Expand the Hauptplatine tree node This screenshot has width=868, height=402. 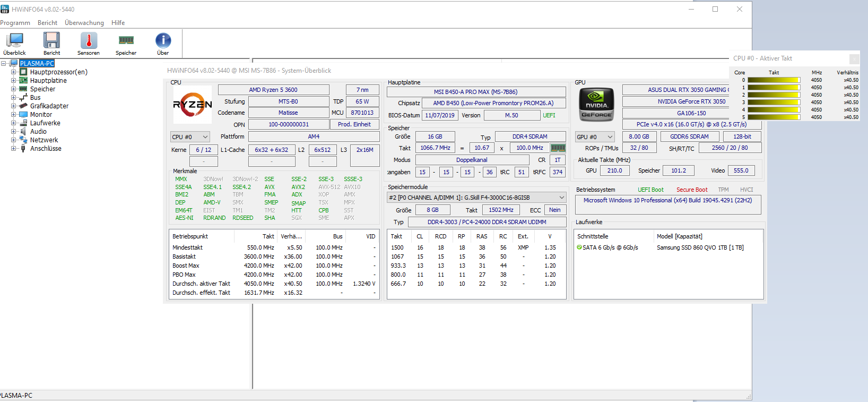click(x=13, y=80)
